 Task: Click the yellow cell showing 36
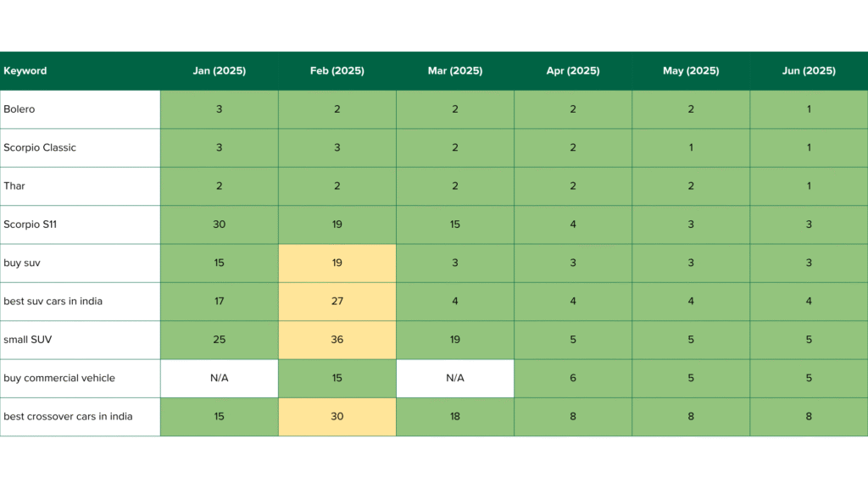[x=337, y=340]
